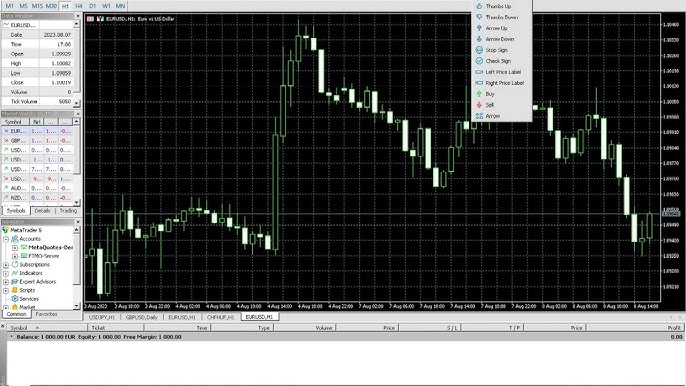Click the red down arrow on GBP row
Image resolution: width=686 pixels, height=386 pixels.
click(6, 140)
